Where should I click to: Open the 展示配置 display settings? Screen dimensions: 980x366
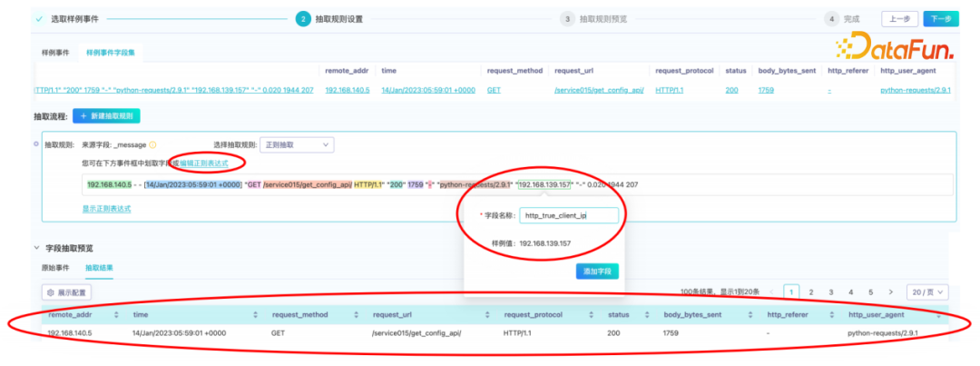point(67,292)
